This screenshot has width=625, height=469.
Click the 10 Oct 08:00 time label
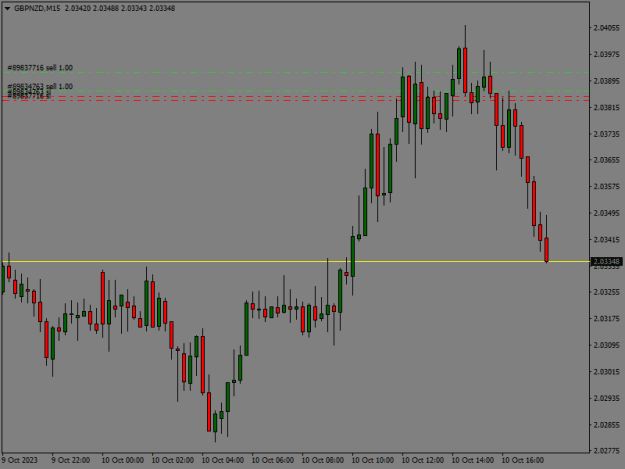pyautogui.click(x=323, y=460)
